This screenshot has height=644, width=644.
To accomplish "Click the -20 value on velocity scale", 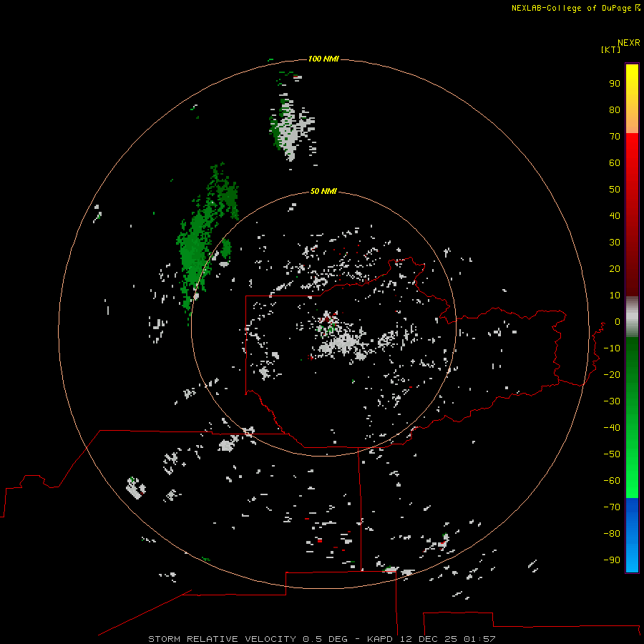I will (x=612, y=375).
